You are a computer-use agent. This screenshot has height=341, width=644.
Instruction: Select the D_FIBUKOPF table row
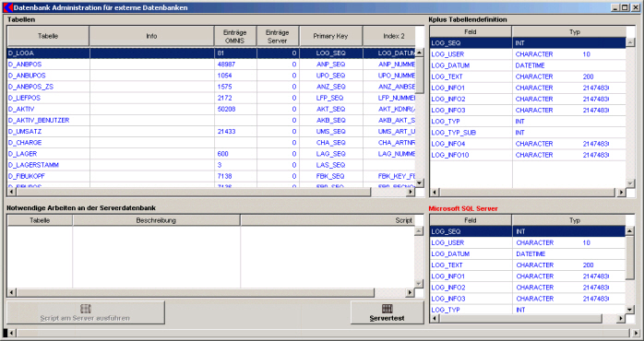click(211, 176)
